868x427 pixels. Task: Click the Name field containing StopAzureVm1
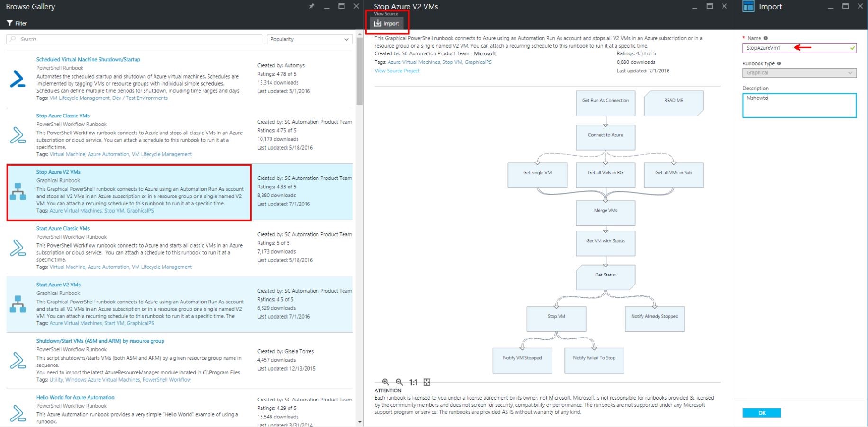799,48
